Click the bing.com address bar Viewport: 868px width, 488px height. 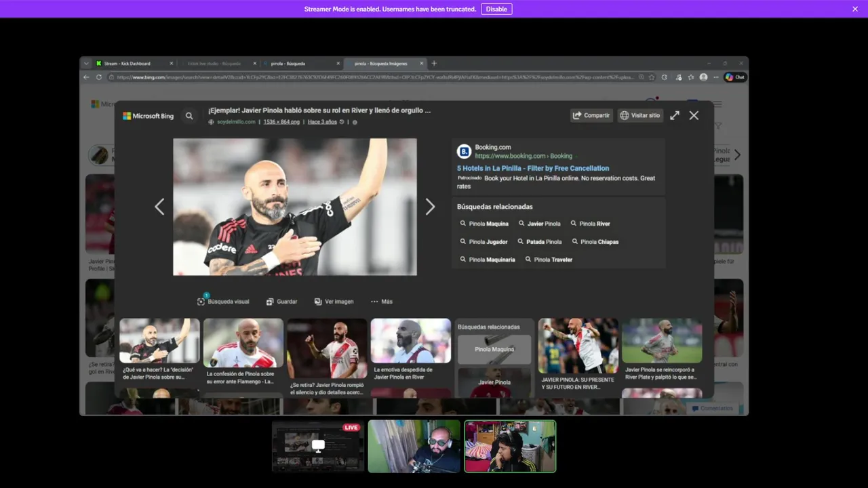tap(380, 77)
